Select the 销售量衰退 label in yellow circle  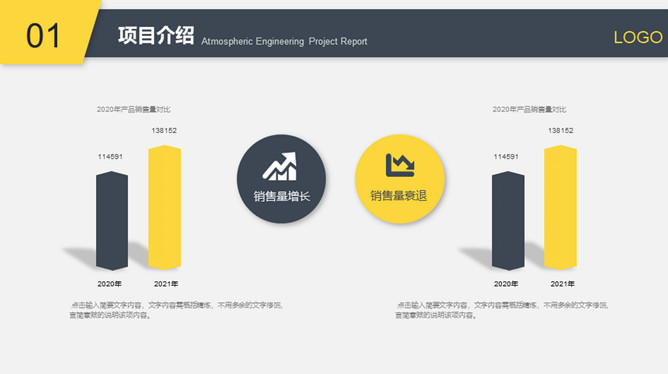(x=399, y=196)
